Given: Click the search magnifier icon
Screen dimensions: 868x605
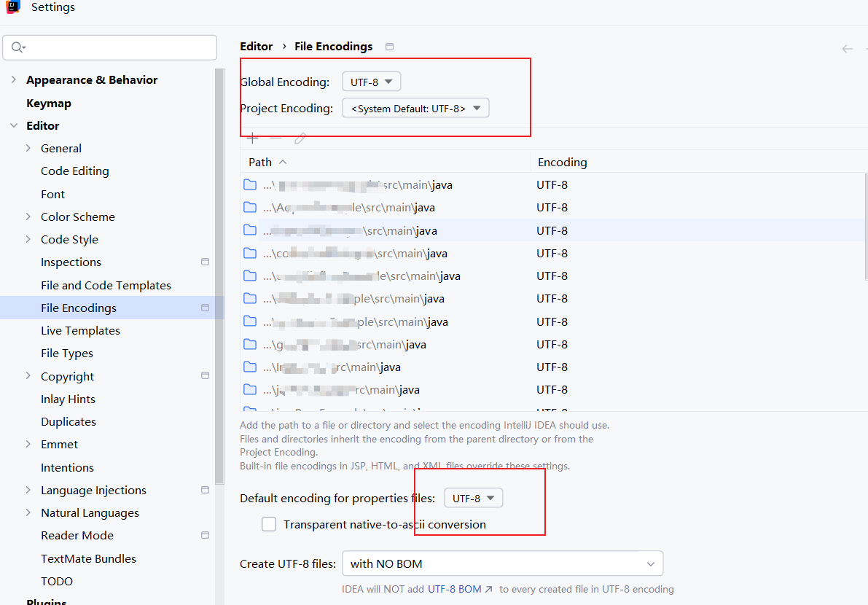Looking at the screenshot, I should tap(18, 47).
